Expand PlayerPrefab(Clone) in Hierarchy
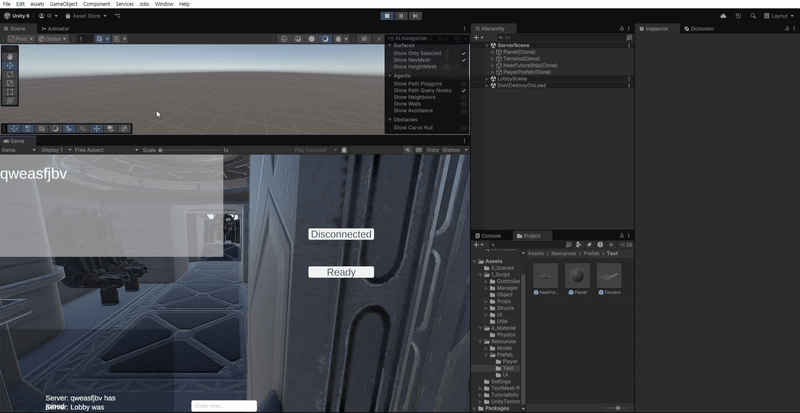The image size is (800, 413). (492, 72)
